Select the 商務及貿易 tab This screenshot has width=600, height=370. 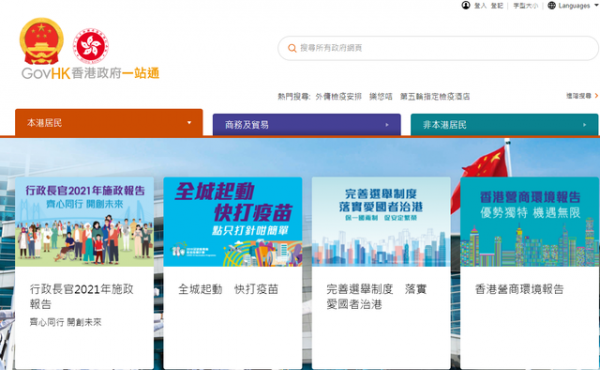point(307,125)
